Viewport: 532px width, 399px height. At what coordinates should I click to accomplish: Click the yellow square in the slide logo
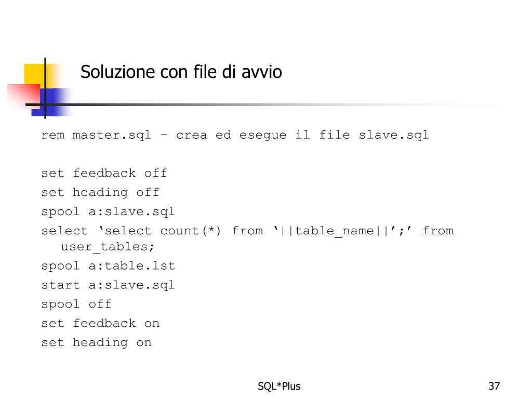tap(35, 75)
